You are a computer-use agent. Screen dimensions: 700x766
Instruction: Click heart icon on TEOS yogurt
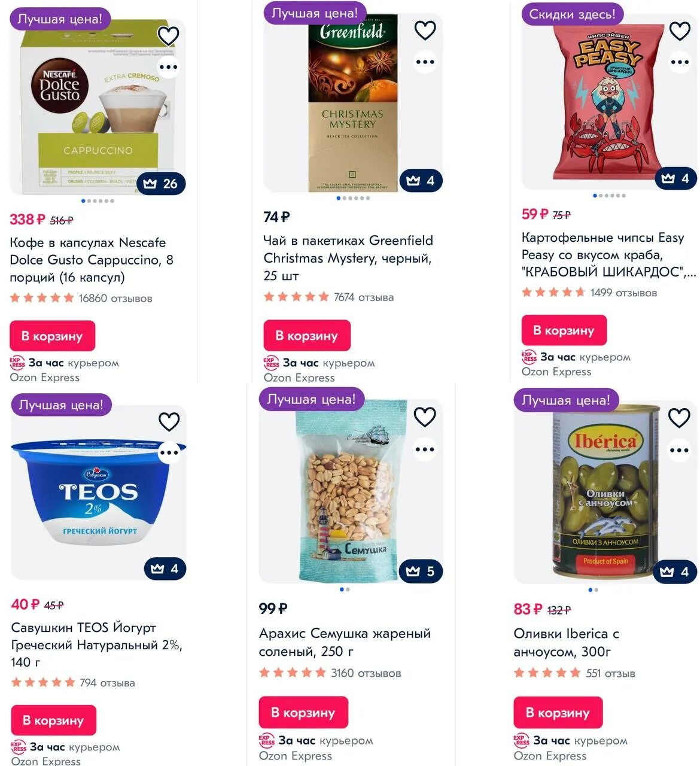coord(169,421)
